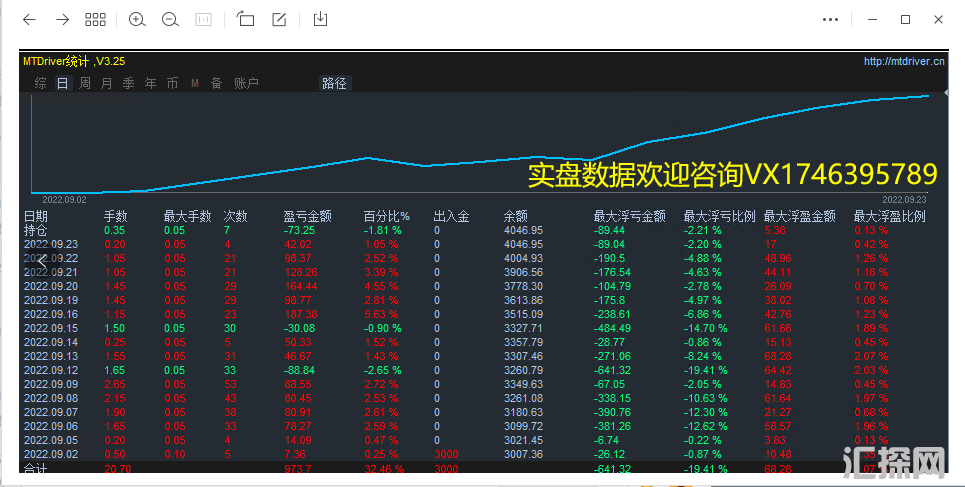Maximize the image viewer window
Viewport: 965px width, 487px height.
tap(905, 19)
